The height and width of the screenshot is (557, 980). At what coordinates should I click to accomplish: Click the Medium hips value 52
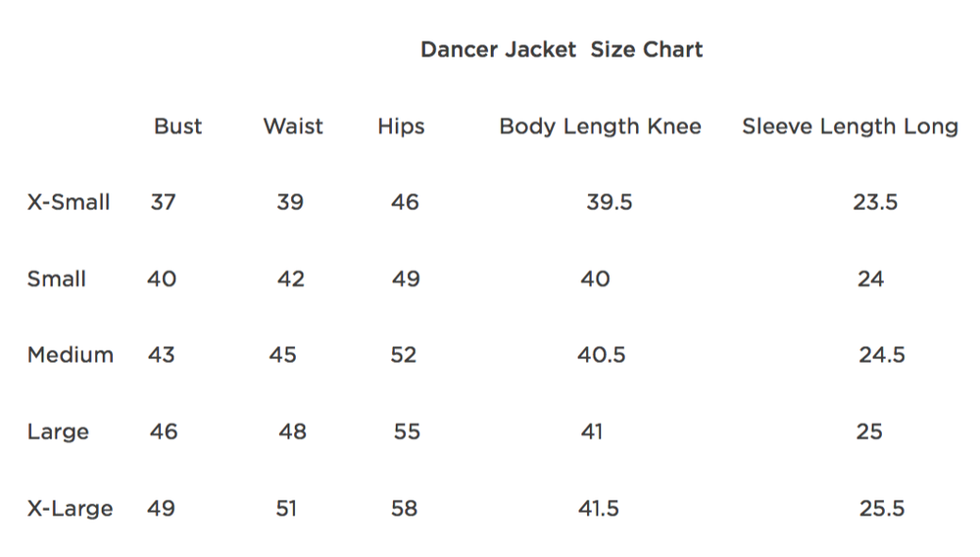tap(404, 355)
